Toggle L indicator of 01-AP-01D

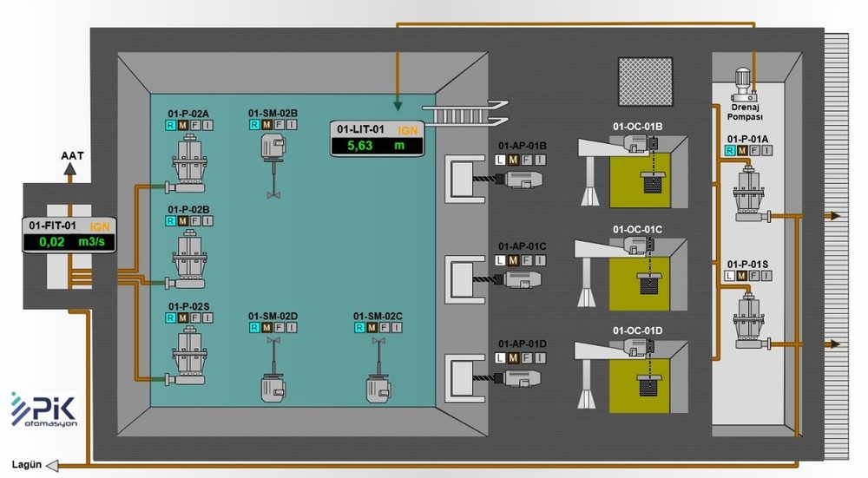point(501,358)
